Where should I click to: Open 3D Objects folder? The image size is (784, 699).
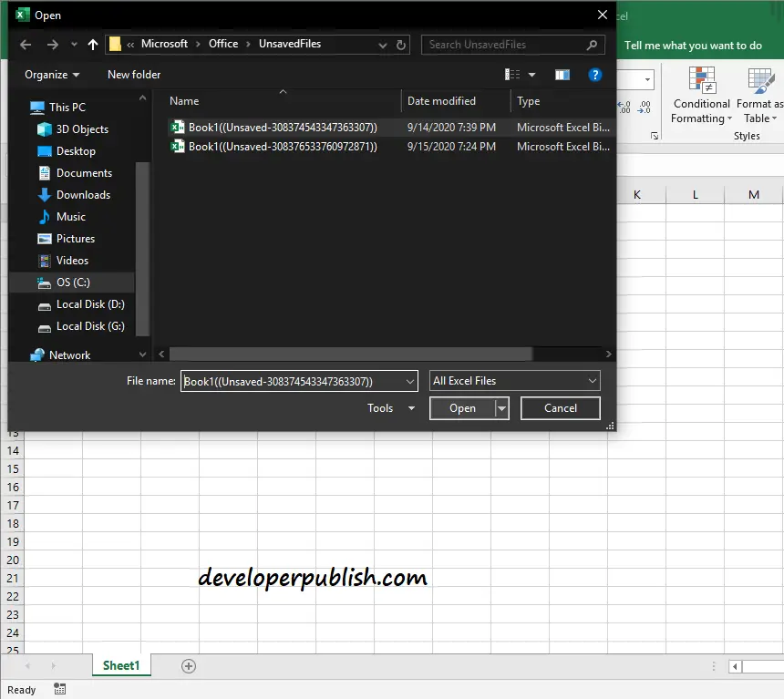pyautogui.click(x=82, y=129)
